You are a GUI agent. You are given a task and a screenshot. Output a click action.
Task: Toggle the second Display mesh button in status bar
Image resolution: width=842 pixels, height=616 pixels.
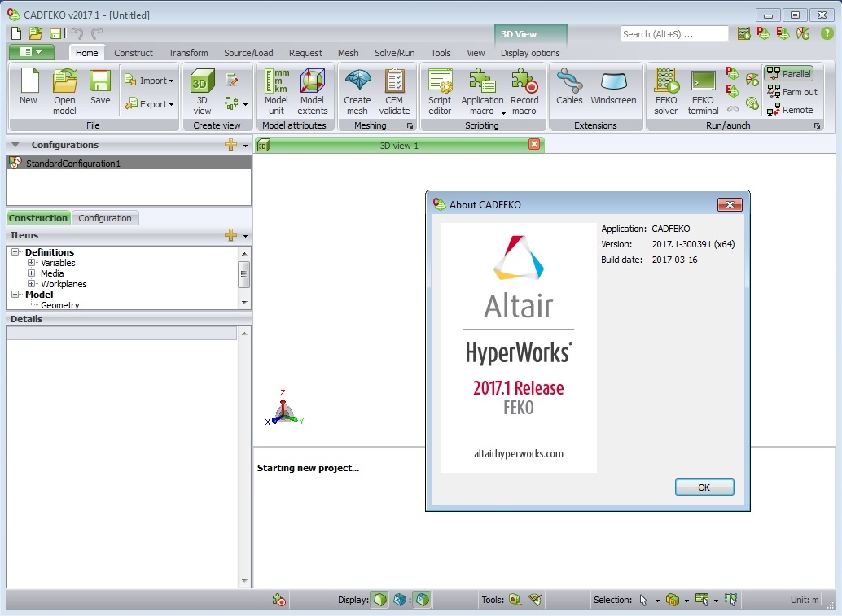400,600
